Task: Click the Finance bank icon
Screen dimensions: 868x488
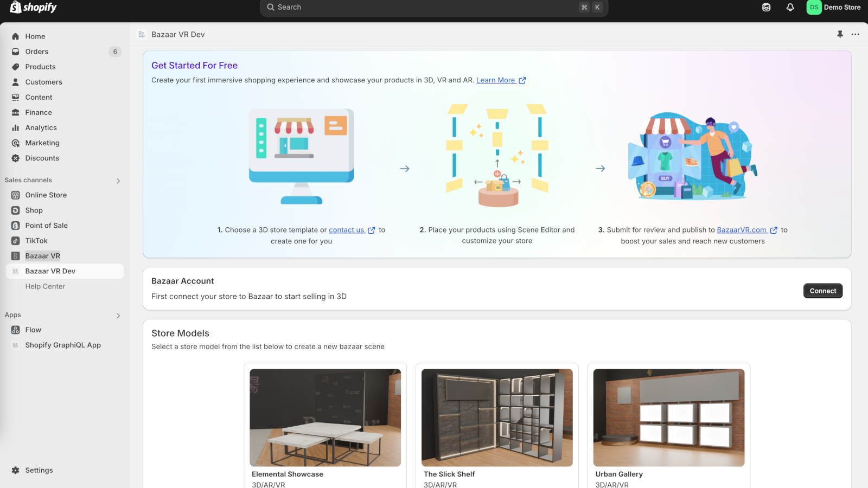Action: coord(16,112)
